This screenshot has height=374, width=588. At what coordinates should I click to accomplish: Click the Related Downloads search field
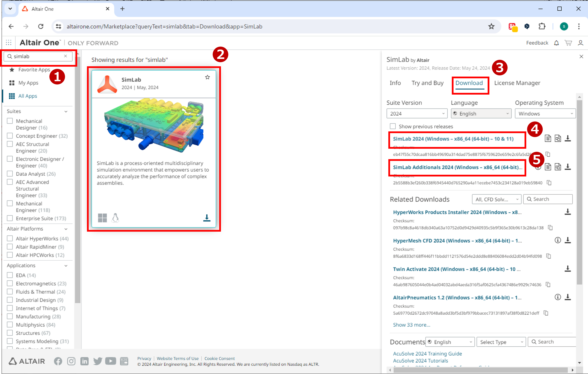(548, 199)
